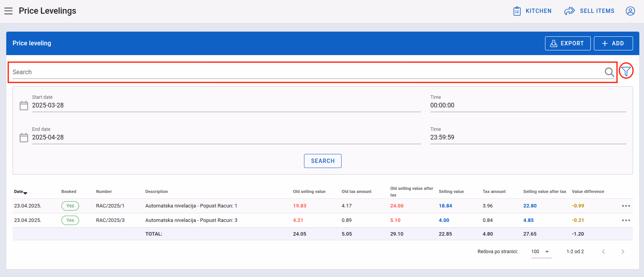Open the End date calendar icon
Image resolution: width=644 pixels, height=277 pixels.
pyautogui.click(x=24, y=138)
